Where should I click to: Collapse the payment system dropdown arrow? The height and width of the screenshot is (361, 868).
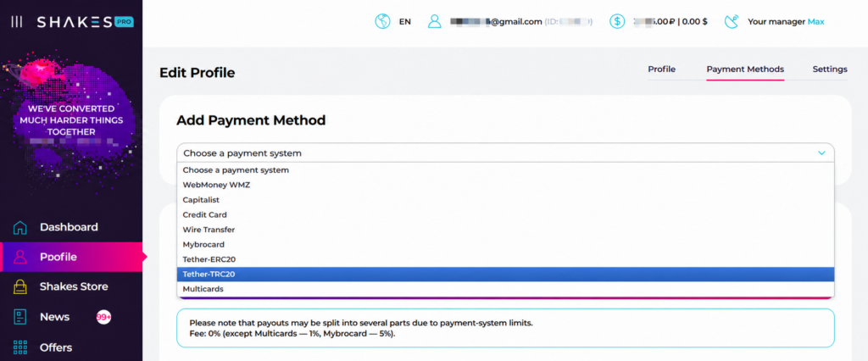coord(821,153)
